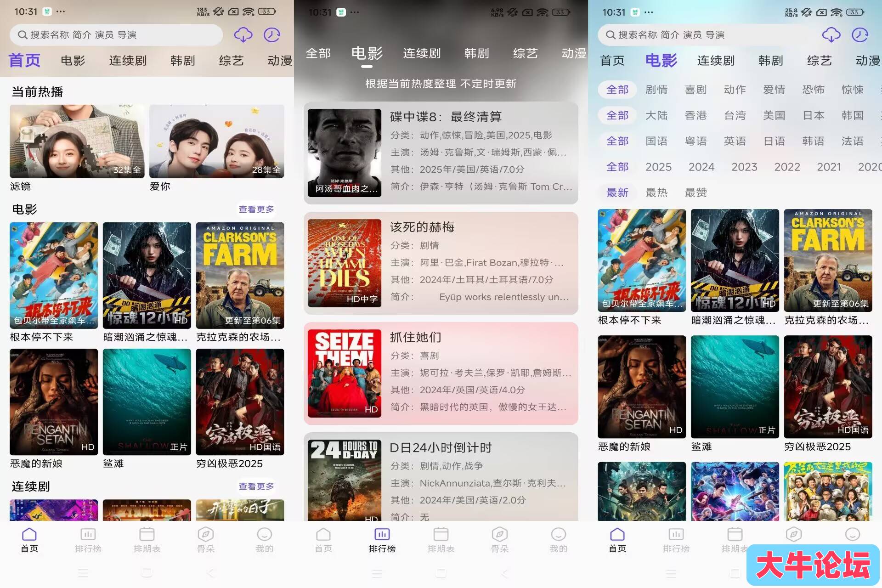Viewport: 882px width, 588px height.
Task: Select 粤语 language filter on right screen
Action: [695, 141]
